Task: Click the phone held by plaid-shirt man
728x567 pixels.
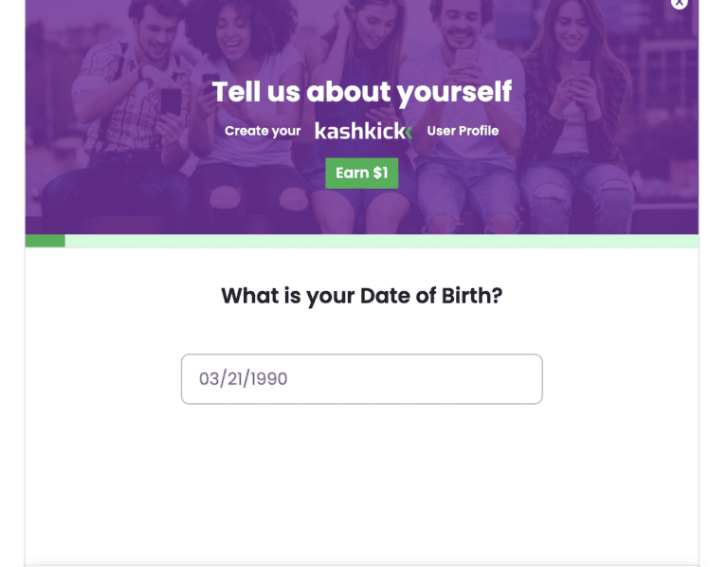Action: click(171, 101)
